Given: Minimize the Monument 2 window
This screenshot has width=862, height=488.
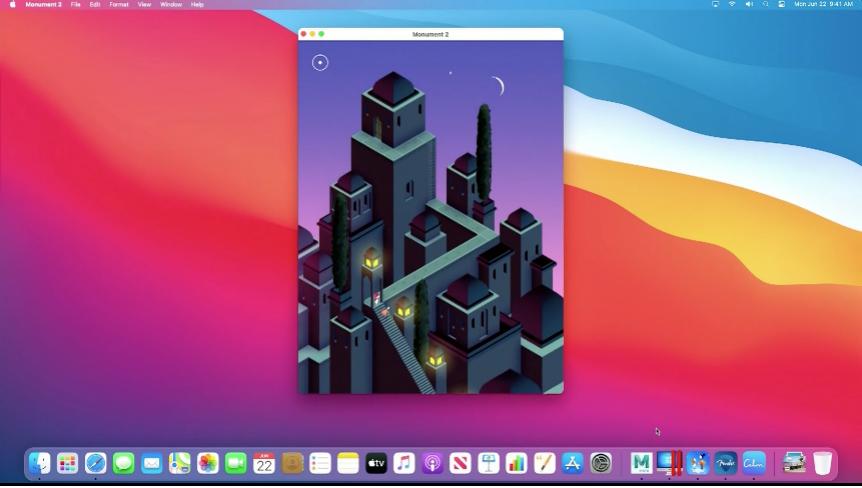Looking at the screenshot, I should click(312, 34).
